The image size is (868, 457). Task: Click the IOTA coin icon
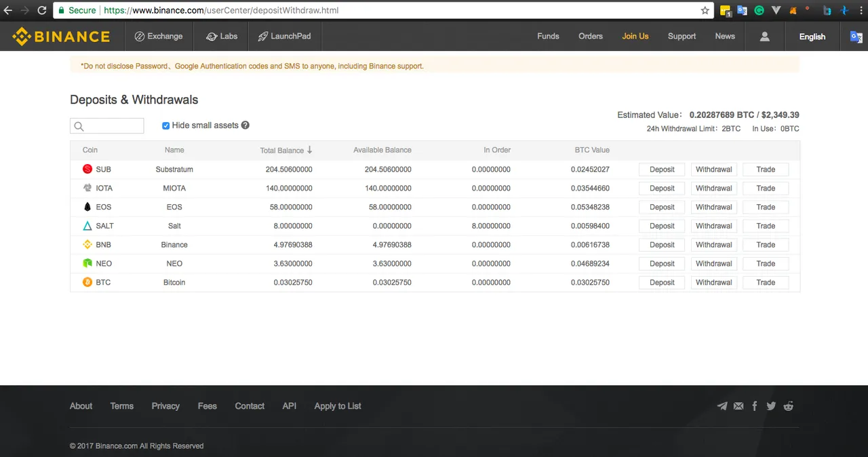click(87, 188)
